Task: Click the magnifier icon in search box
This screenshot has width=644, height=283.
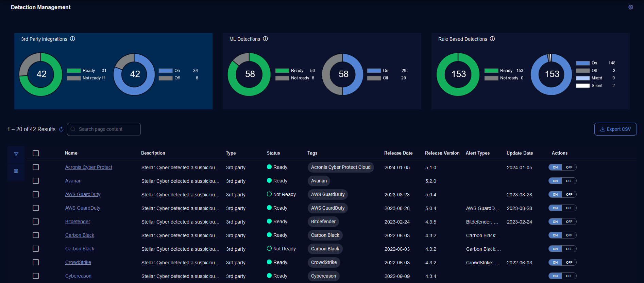Action: pyautogui.click(x=73, y=129)
